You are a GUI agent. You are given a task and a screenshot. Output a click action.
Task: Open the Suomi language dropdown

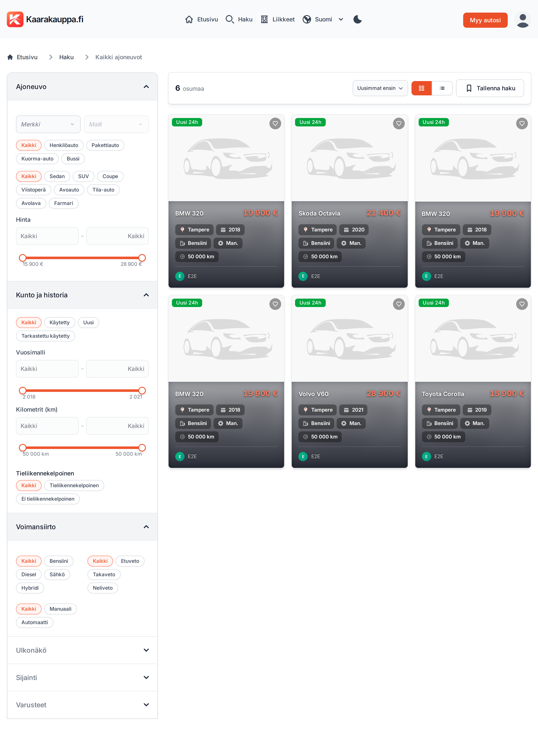click(x=323, y=20)
